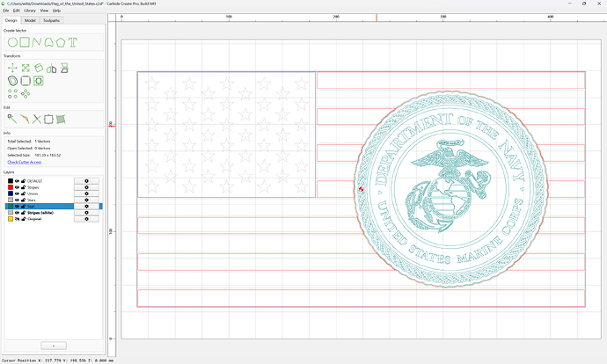The image size is (607, 364).
Task: Hide the Stars layer
Action: [x=17, y=200]
